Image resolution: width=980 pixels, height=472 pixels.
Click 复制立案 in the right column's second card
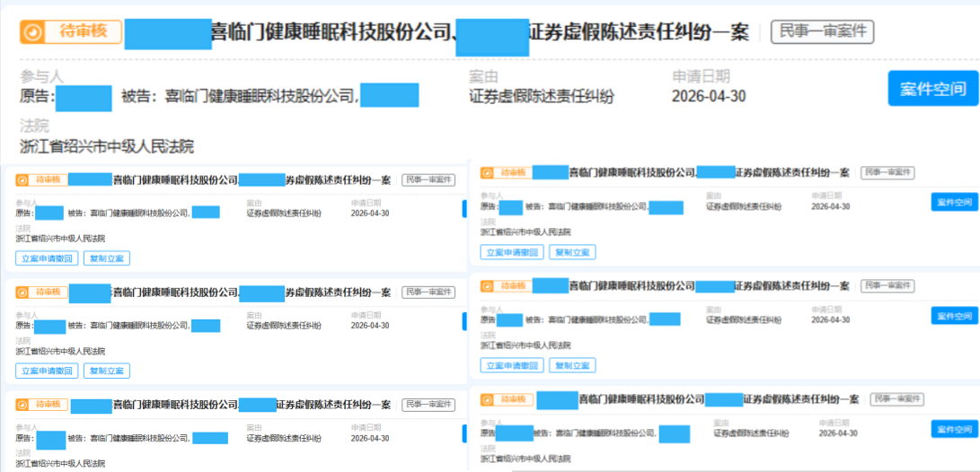coord(572,365)
